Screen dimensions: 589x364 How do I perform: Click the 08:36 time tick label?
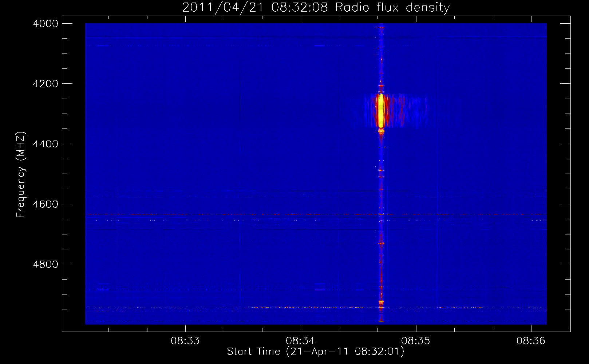(531, 341)
